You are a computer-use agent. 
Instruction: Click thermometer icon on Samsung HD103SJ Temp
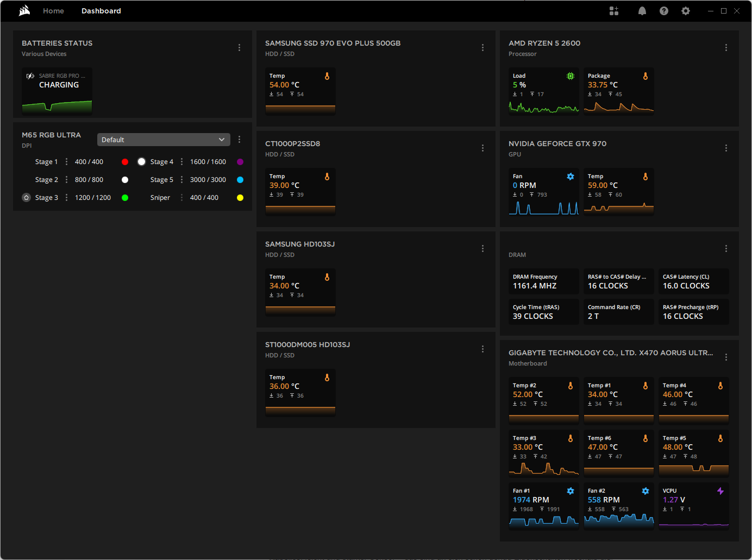click(327, 278)
